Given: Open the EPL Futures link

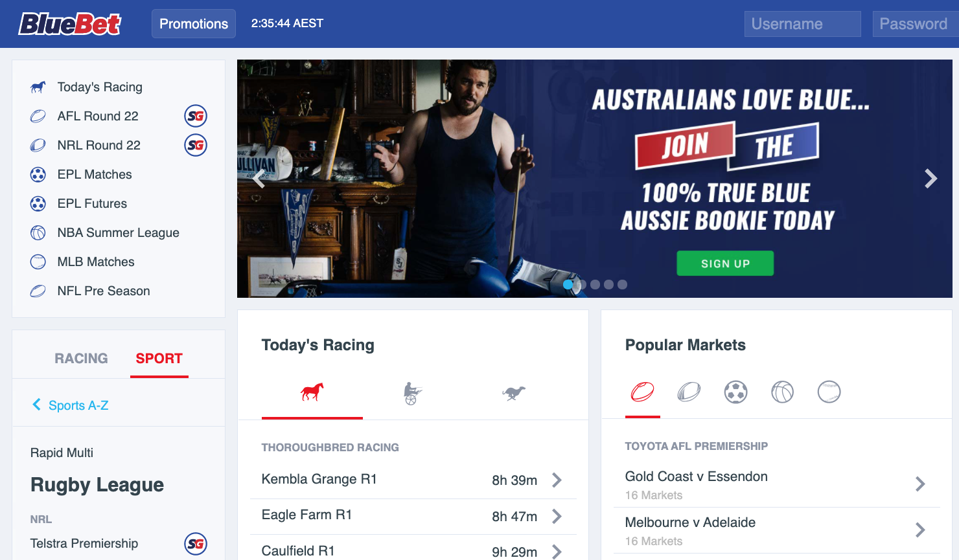Looking at the screenshot, I should coord(92,203).
